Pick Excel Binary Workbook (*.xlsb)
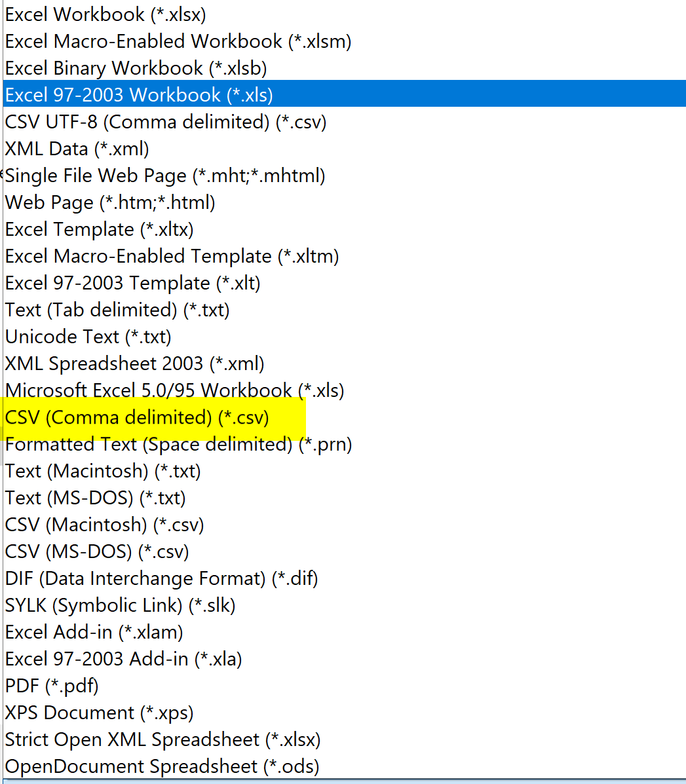Image resolution: width=686 pixels, height=784 pixels. tap(345, 69)
